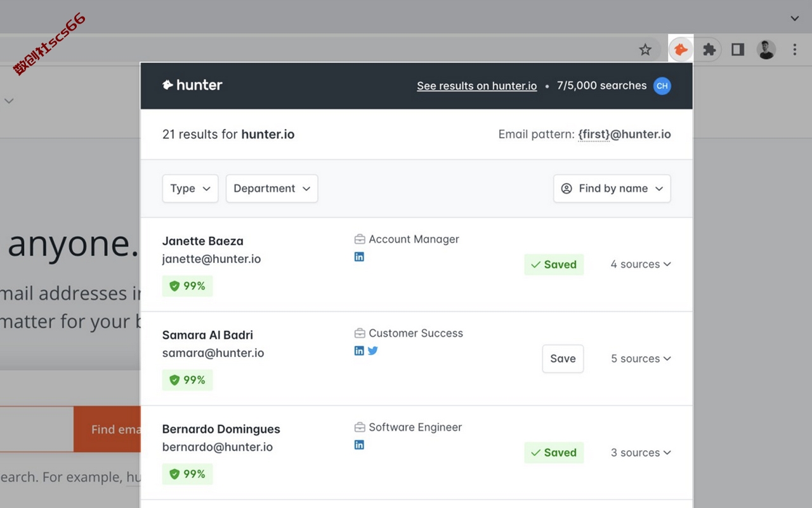Viewport: 812px width, 508px height.
Task: Open Samara Al Badri's Twitter icon
Action: pos(373,351)
